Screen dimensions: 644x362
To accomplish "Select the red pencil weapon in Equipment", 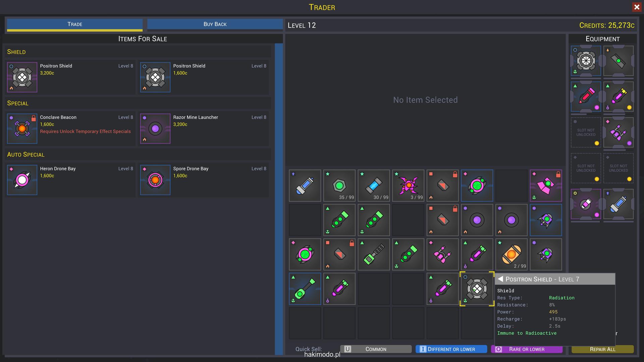I will point(586,97).
